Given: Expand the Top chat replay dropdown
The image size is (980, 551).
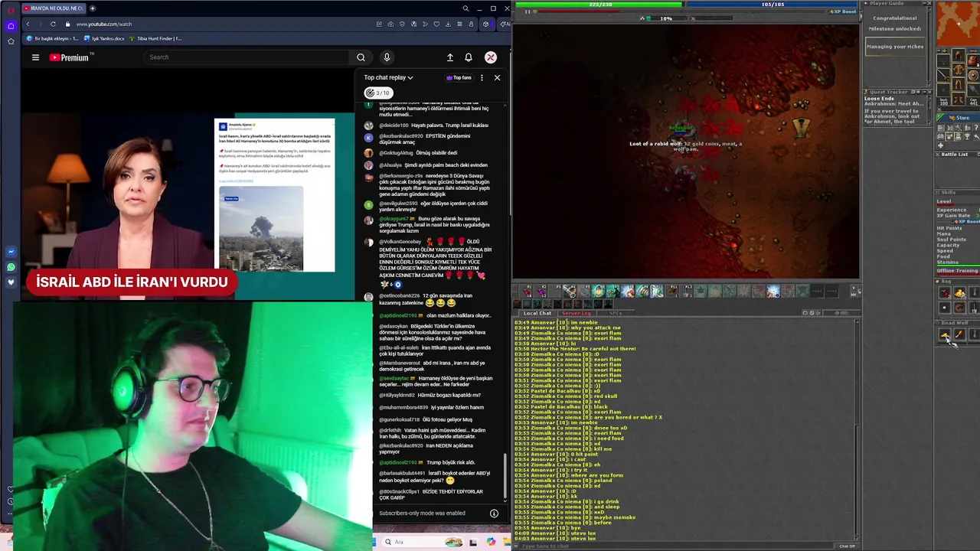Looking at the screenshot, I should pos(388,77).
